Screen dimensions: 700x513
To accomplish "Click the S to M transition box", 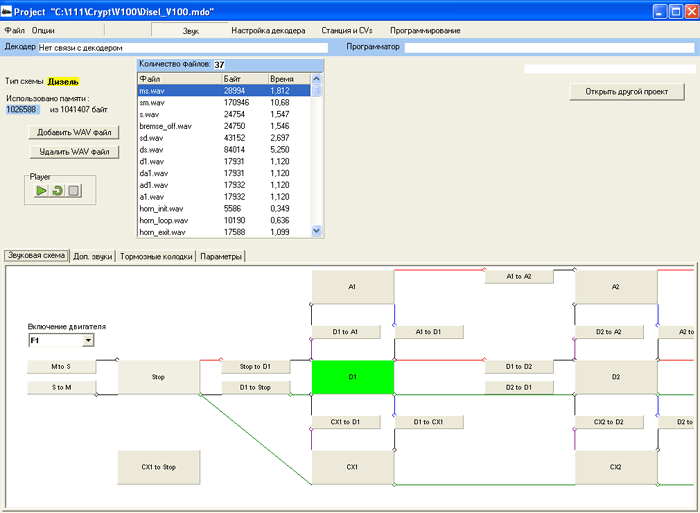I will click(x=62, y=388).
